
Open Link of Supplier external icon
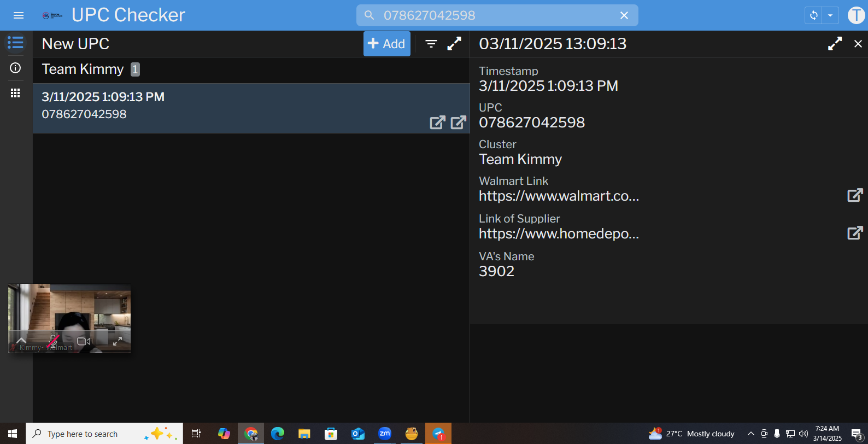[855, 233]
